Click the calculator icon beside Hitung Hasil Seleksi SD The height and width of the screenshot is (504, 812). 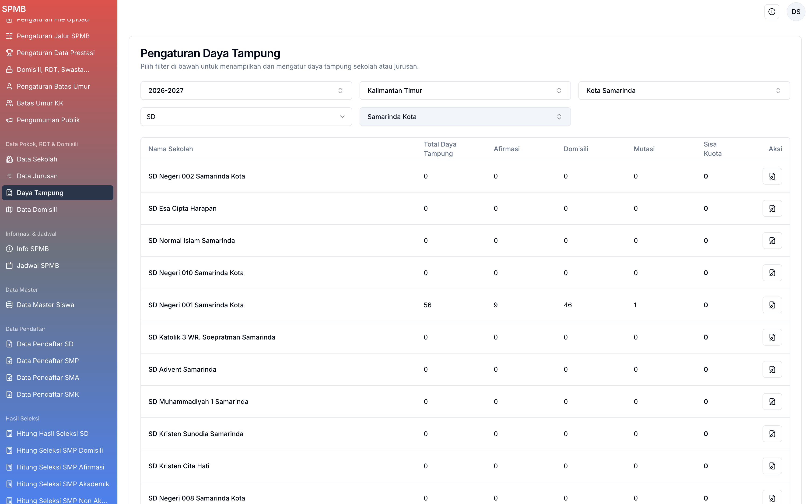[9, 433]
